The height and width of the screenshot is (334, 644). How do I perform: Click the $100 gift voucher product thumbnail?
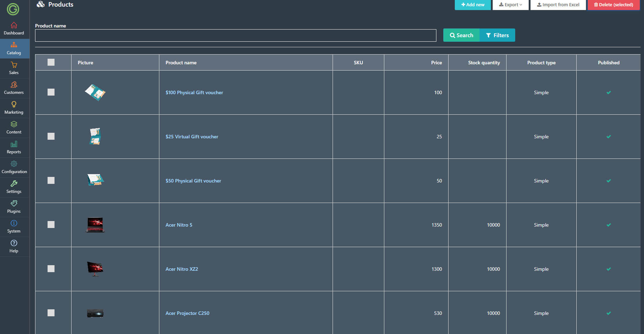[x=95, y=92]
